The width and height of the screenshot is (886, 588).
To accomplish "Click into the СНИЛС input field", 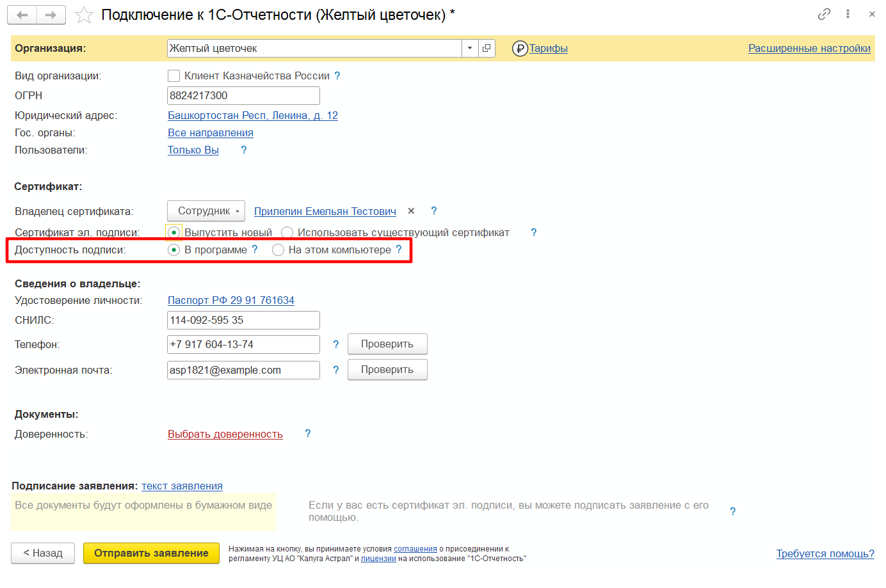I will (243, 321).
